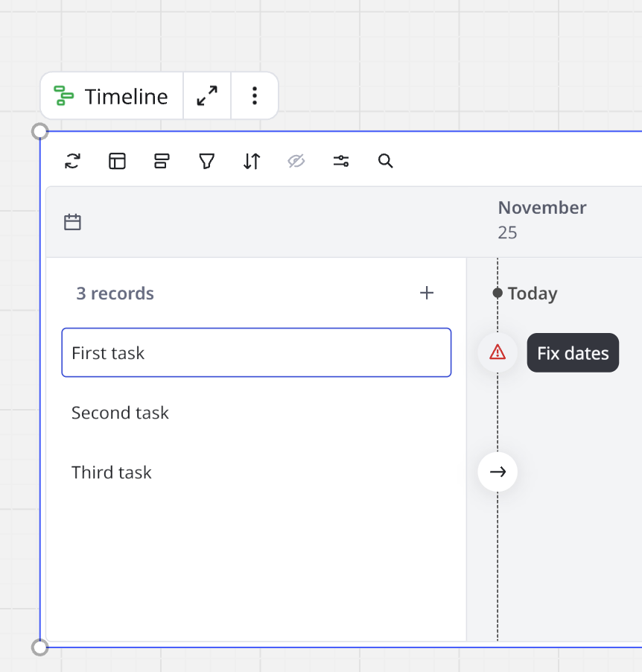Add a new record with plus button
This screenshot has height=672, width=642.
click(x=427, y=294)
